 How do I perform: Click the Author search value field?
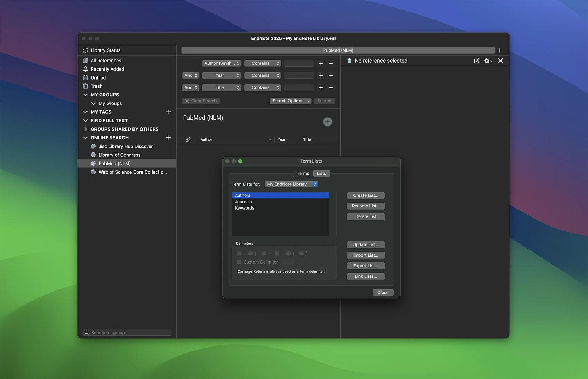299,63
